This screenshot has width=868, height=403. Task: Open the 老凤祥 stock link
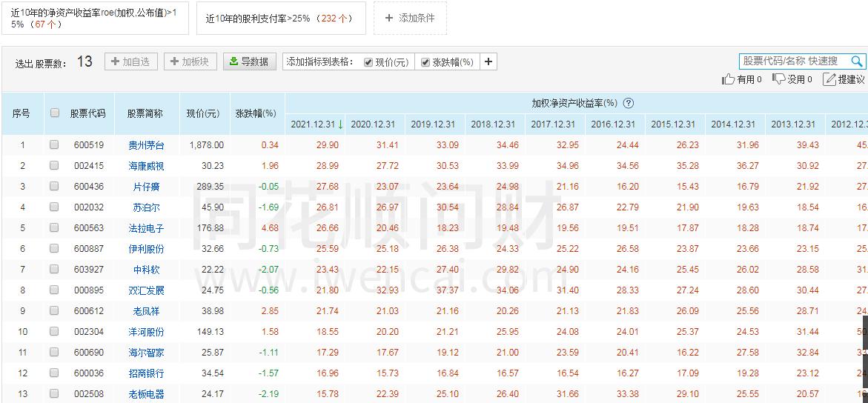(146, 311)
